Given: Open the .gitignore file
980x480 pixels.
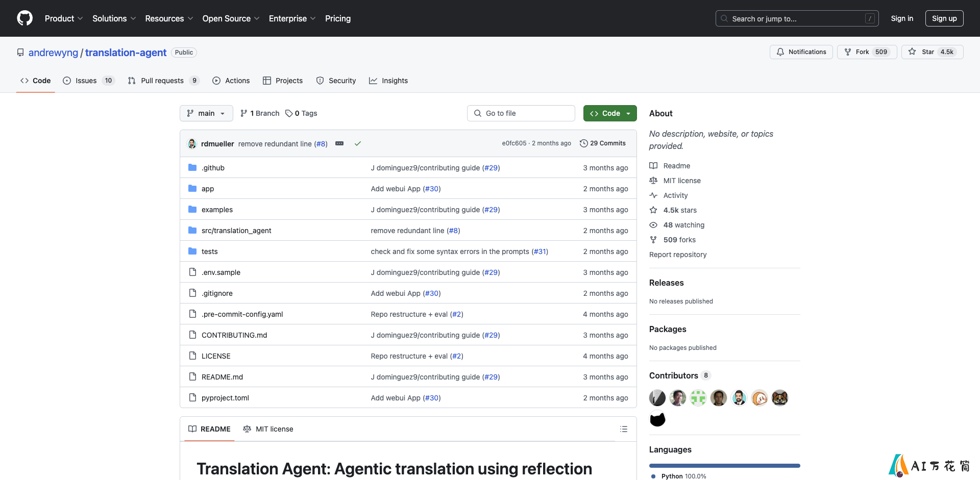Looking at the screenshot, I should [x=217, y=293].
